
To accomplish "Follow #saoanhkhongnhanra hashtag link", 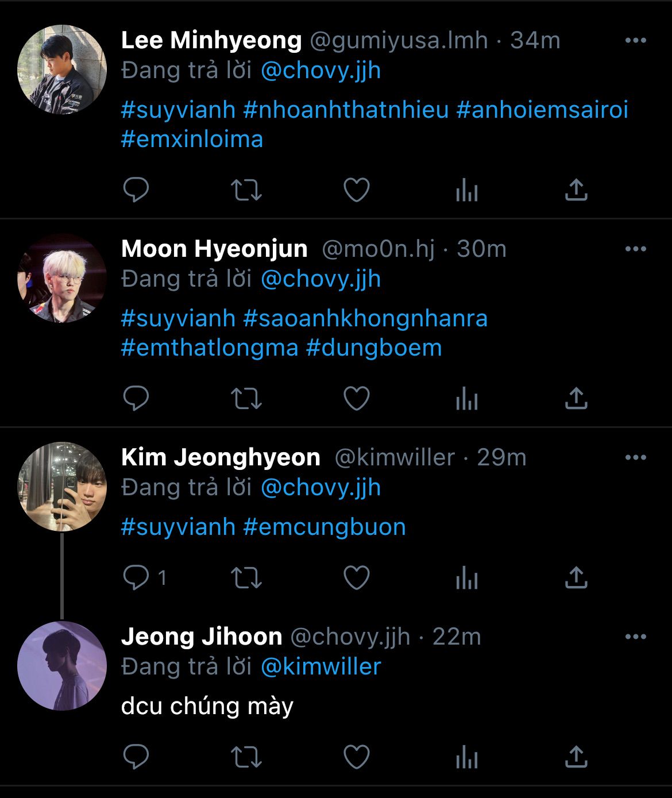I will 365,318.
